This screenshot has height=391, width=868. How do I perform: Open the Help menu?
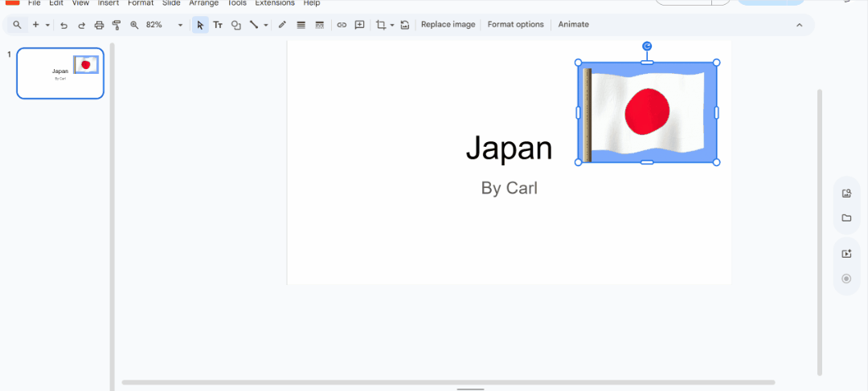[x=312, y=2]
